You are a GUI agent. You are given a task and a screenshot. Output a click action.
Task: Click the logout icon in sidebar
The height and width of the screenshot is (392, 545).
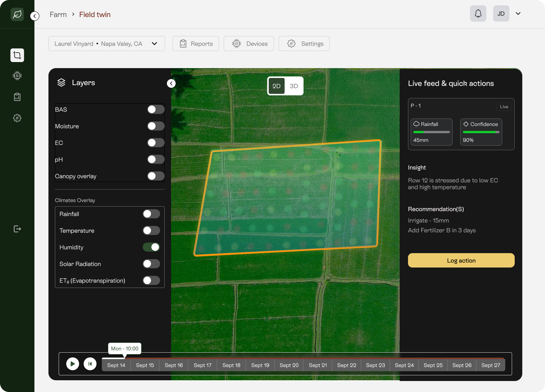tap(17, 229)
